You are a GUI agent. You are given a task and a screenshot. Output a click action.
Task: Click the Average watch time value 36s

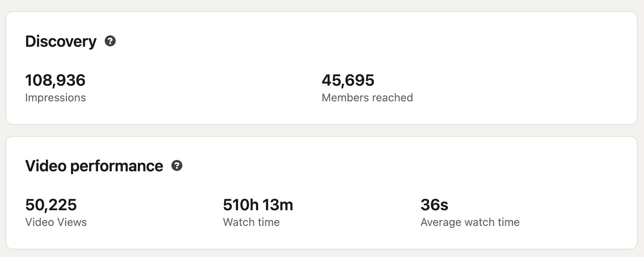pyautogui.click(x=434, y=205)
